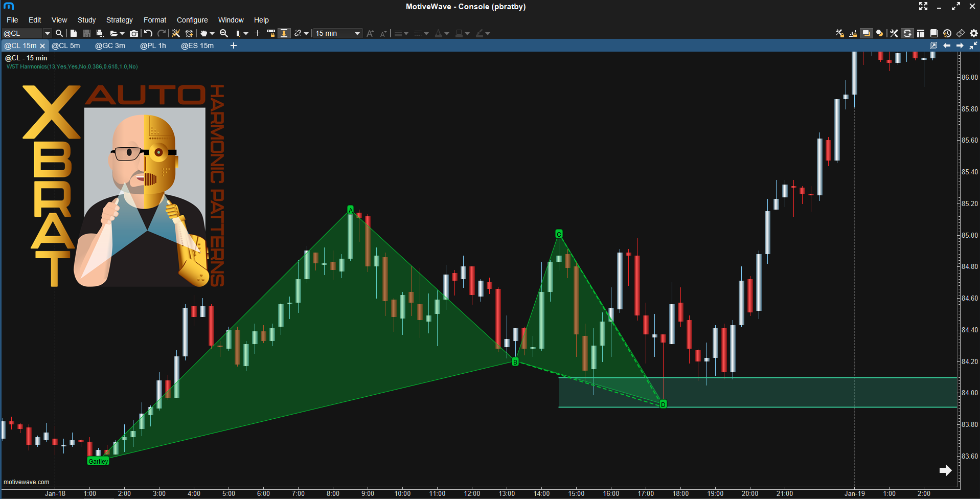Viewport: 980px width, 499px height.
Task: Click the W5T Harmonics study label
Action: tap(72, 66)
